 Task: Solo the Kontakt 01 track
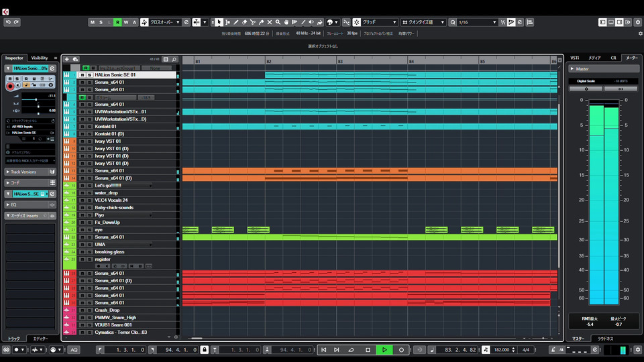[89, 127]
